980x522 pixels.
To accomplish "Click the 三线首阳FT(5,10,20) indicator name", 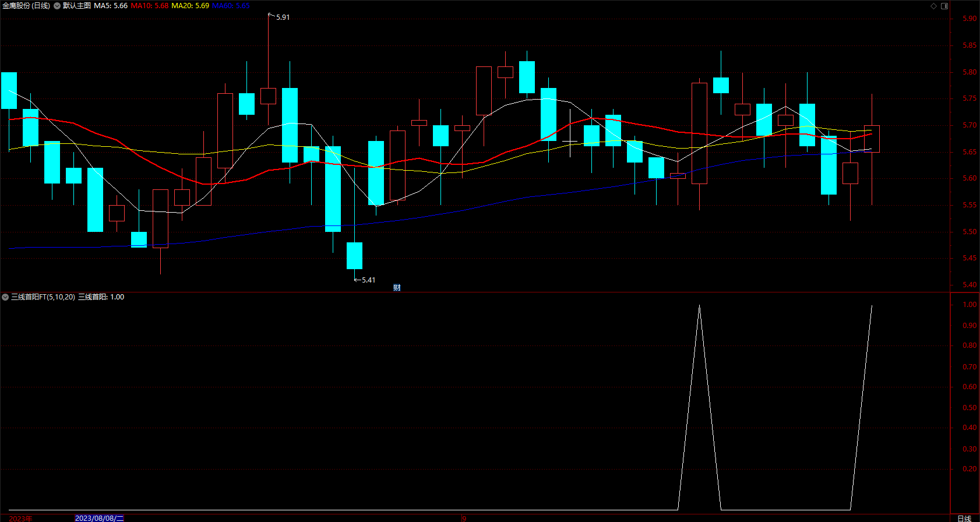I will point(43,297).
